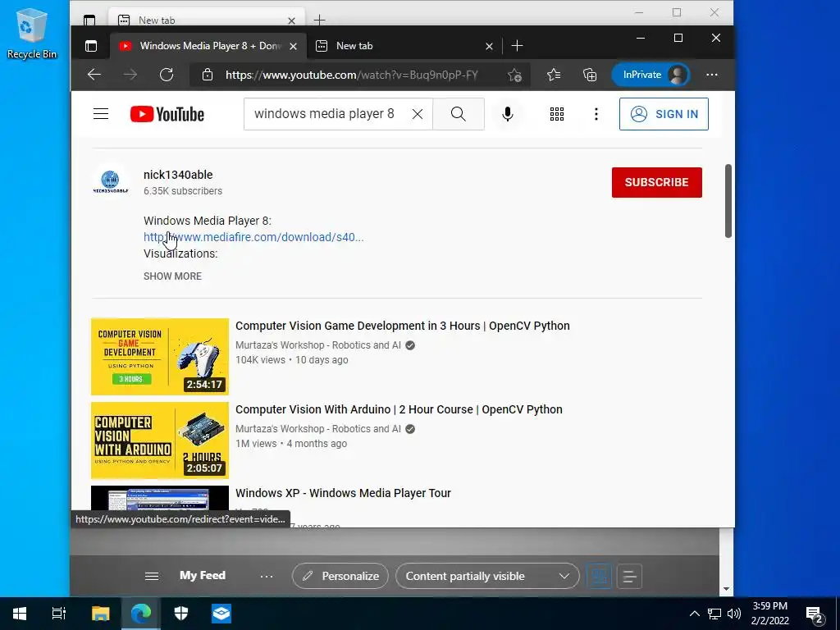Open My Feed hamburger menu in background window

tap(152, 576)
